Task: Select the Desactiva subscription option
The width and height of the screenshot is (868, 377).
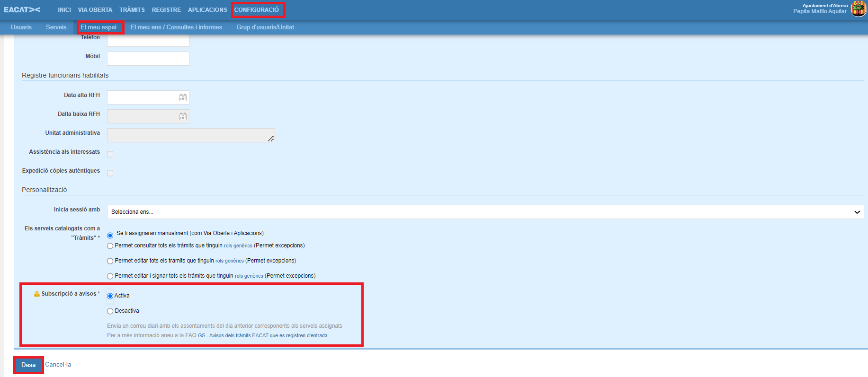Action: pyautogui.click(x=110, y=311)
